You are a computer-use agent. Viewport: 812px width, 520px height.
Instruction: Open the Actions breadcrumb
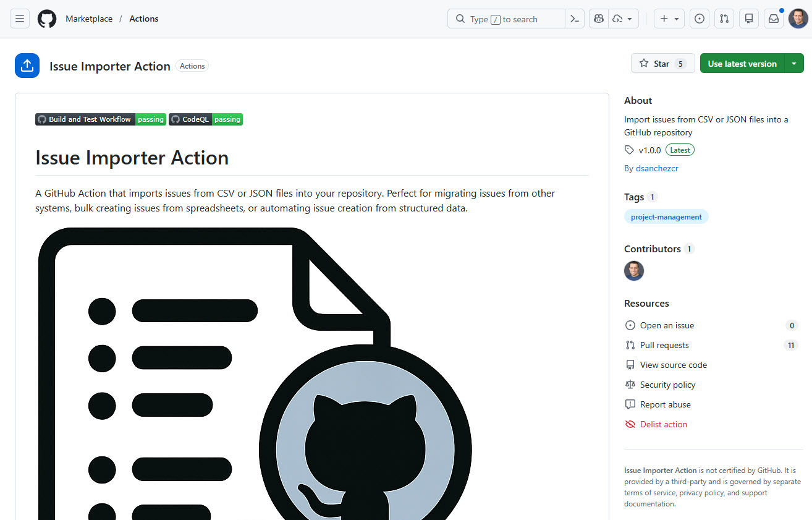click(x=143, y=19)
